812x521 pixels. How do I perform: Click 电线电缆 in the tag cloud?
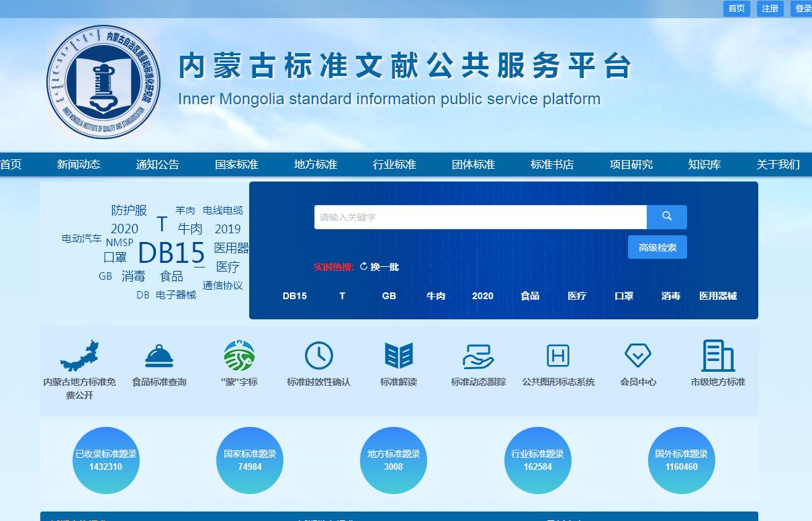pyautogui.click(x=223, y=210)
